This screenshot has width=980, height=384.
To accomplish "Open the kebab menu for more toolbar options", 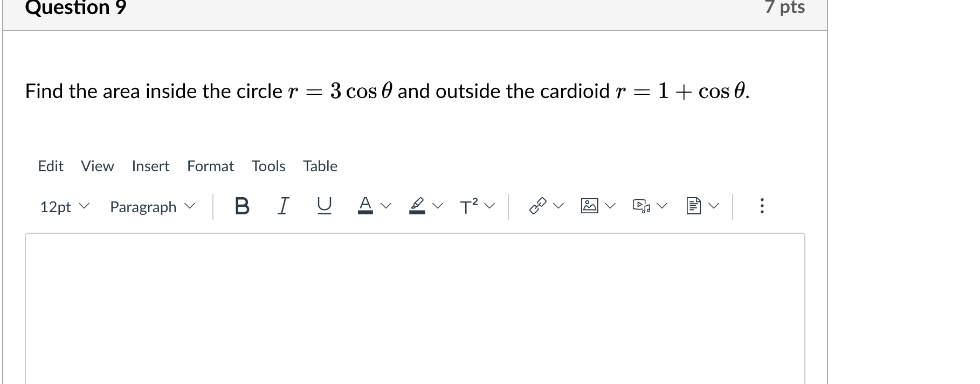I will tap(761, 205).
